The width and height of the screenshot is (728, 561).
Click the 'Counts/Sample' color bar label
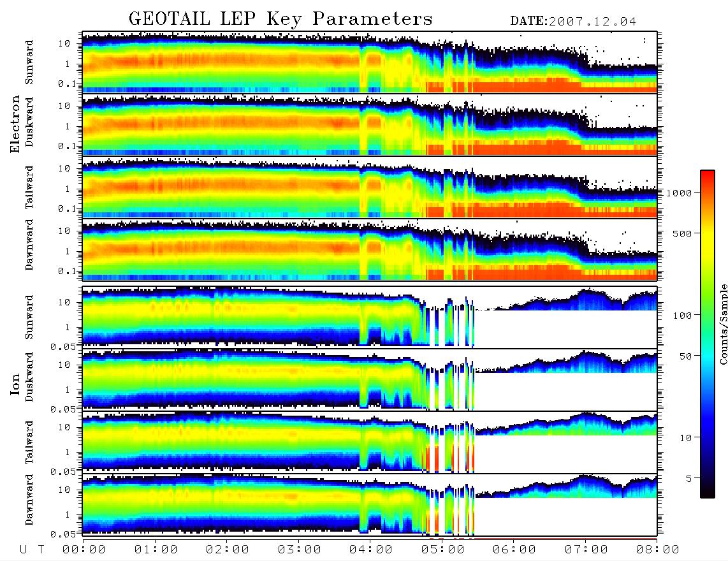coord(723,324)
